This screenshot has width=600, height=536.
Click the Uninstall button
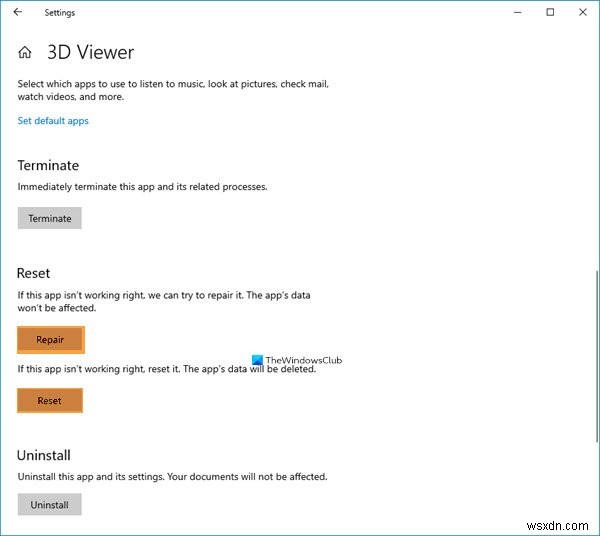click(x=49, y=505)
